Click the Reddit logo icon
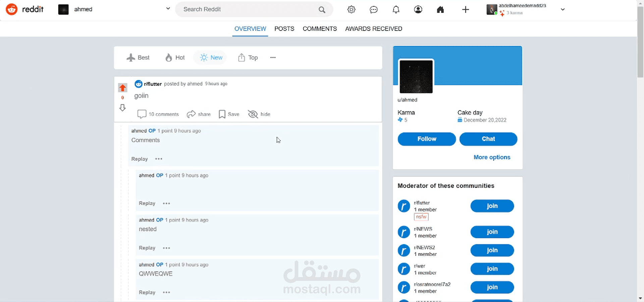 [x=12, y=9]
